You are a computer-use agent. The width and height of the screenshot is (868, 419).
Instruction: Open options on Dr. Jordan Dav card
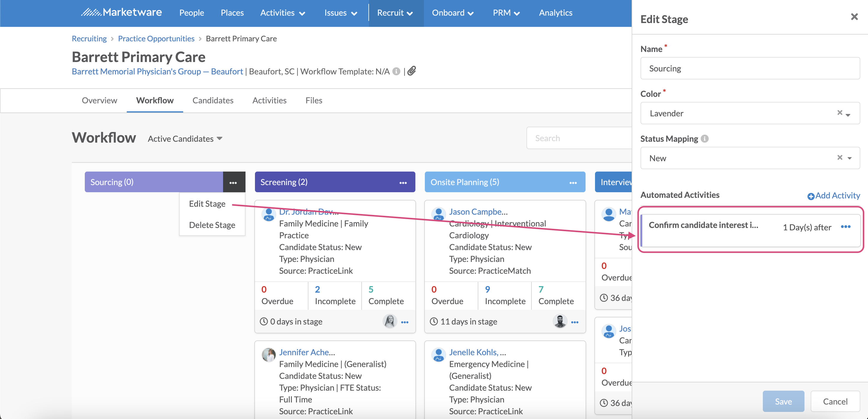pyautogui.click(x=405, y=322)
